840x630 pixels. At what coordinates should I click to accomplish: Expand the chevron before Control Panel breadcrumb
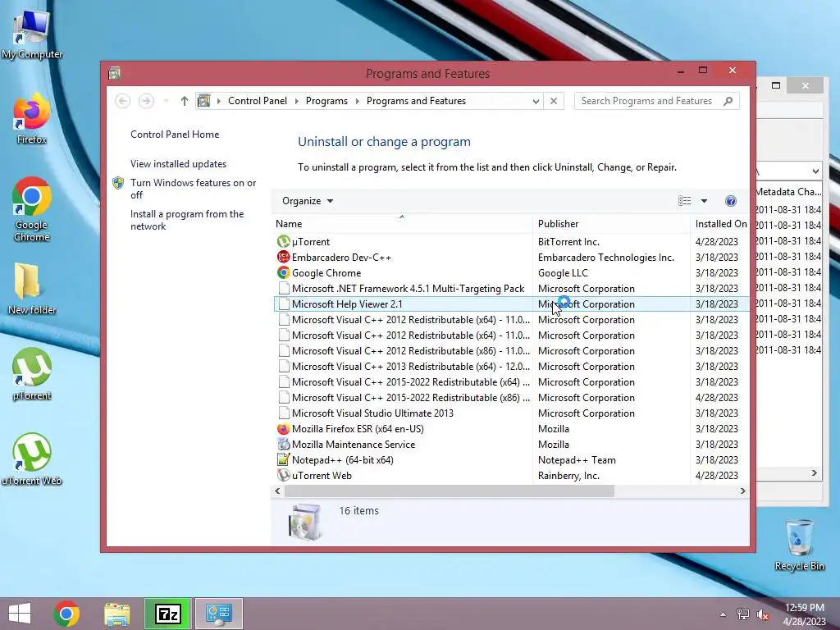[218, 101]
